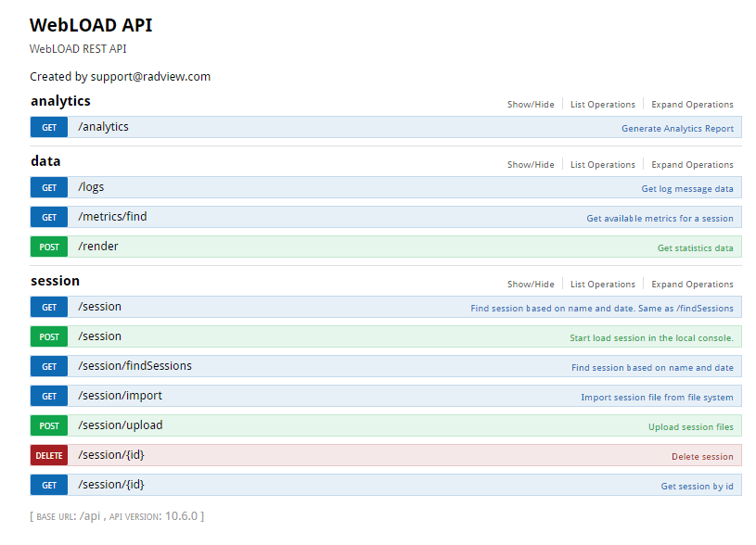Click the DELETE badge for /session/{id}
The width and height of the screenshot is (756, 545).
point(49,456)
